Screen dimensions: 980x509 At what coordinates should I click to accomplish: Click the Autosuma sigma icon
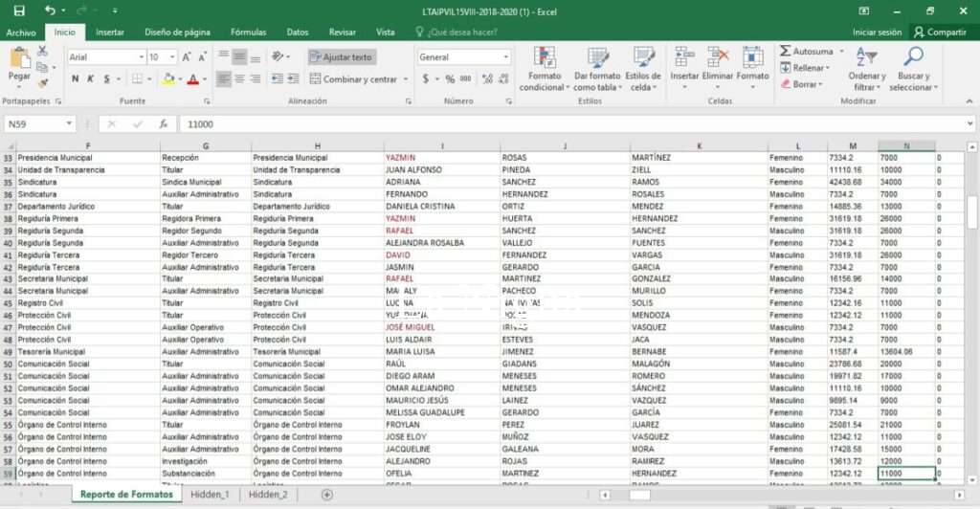click(786, 51)
